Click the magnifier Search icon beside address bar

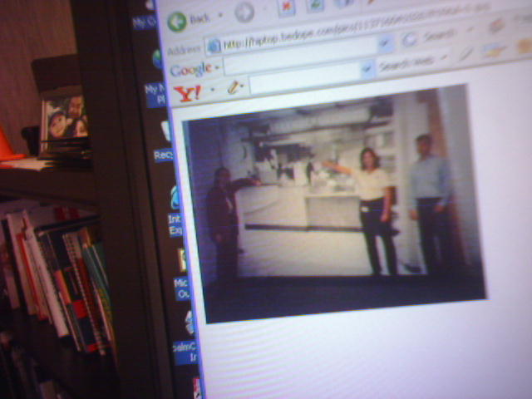[410, 39]
